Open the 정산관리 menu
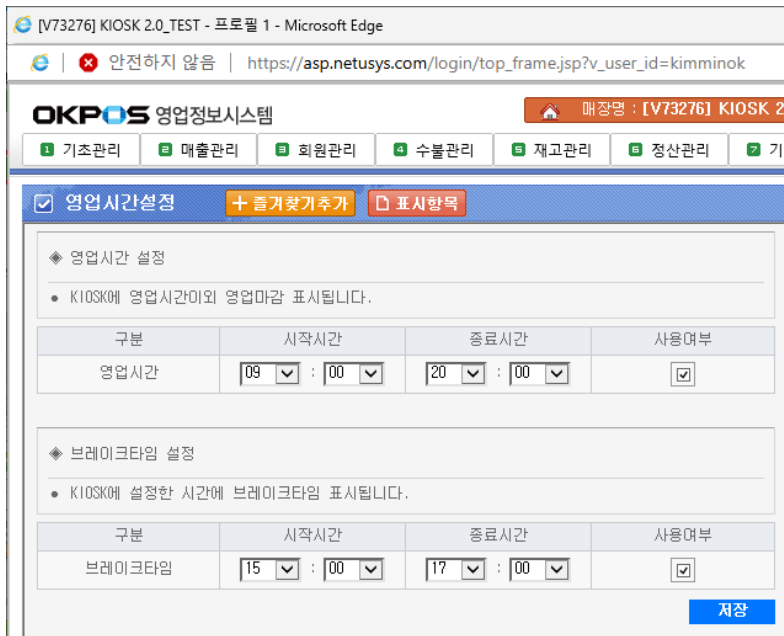The height and width of the screenshot is (636, 784). pos(669,150)
